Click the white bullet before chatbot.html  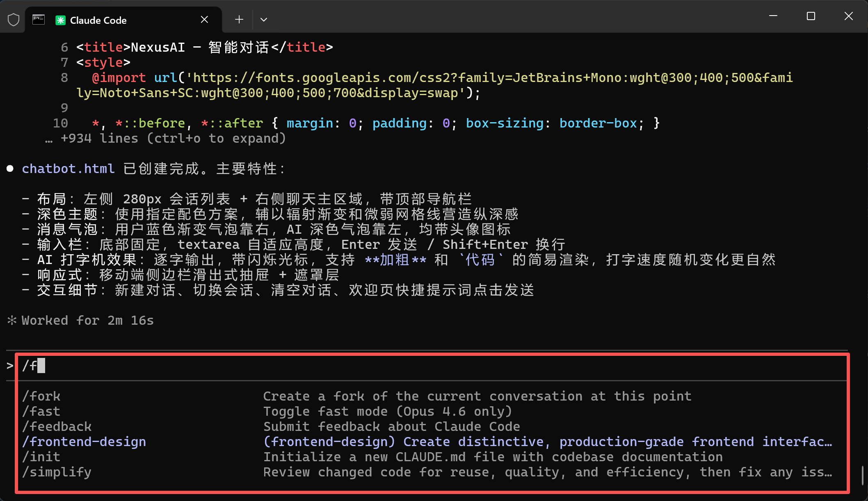[10, 169]
